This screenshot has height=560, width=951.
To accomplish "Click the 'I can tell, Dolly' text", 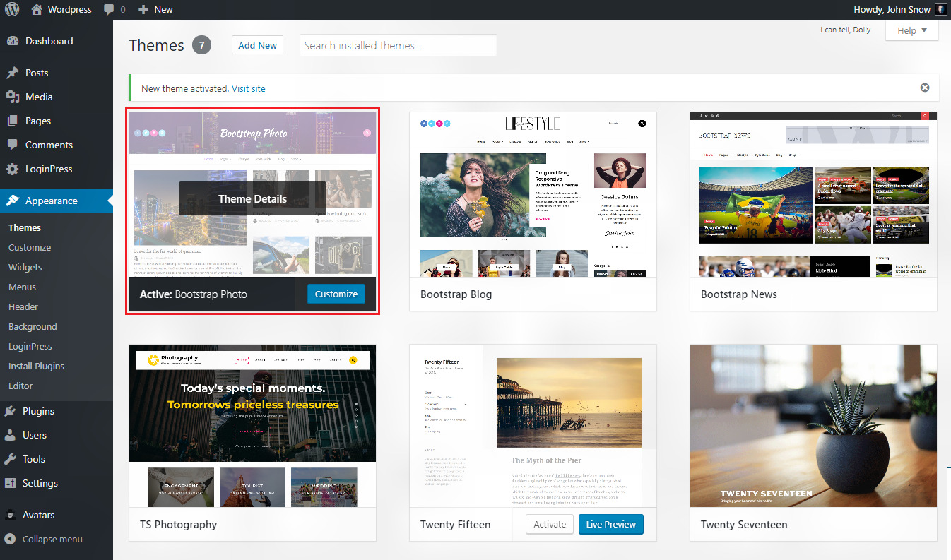I will (846, 30).
